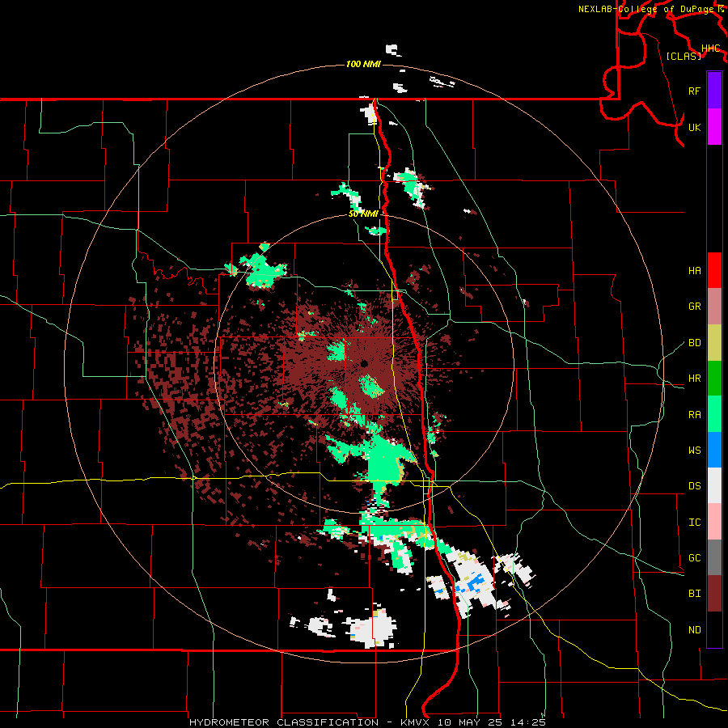This screenshot has height=728, width=728.
Task: Click the 14:25 timestamp text
Action: (527, 722)
